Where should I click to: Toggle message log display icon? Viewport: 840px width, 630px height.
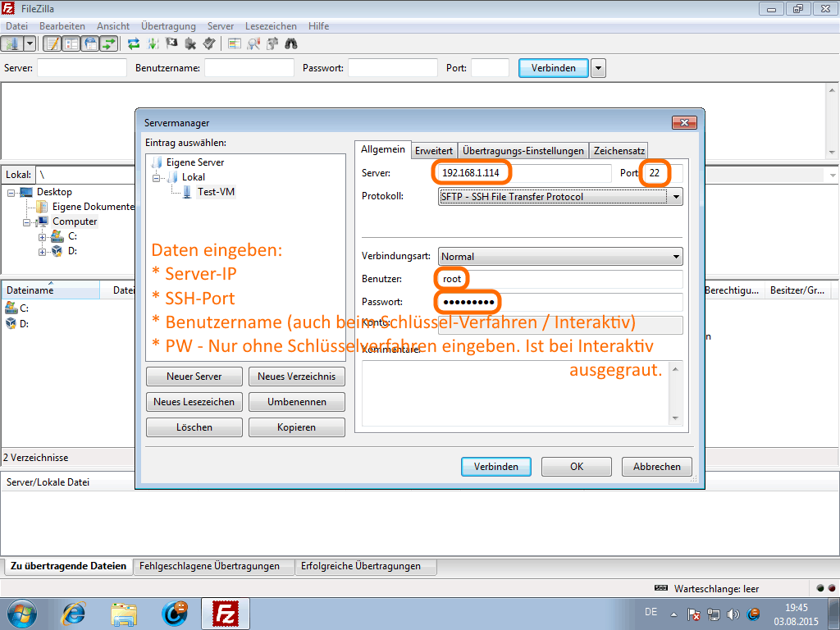click(52, 43)
